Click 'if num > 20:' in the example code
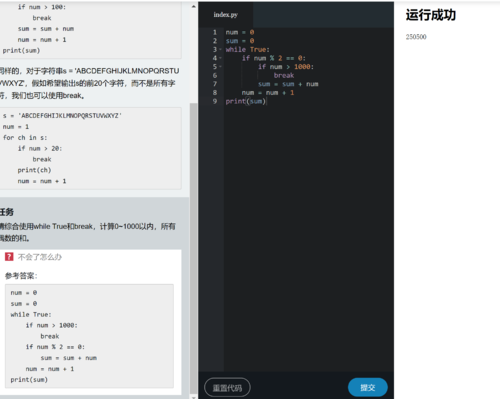The image size is (500, 399). [x=40, y=149]
